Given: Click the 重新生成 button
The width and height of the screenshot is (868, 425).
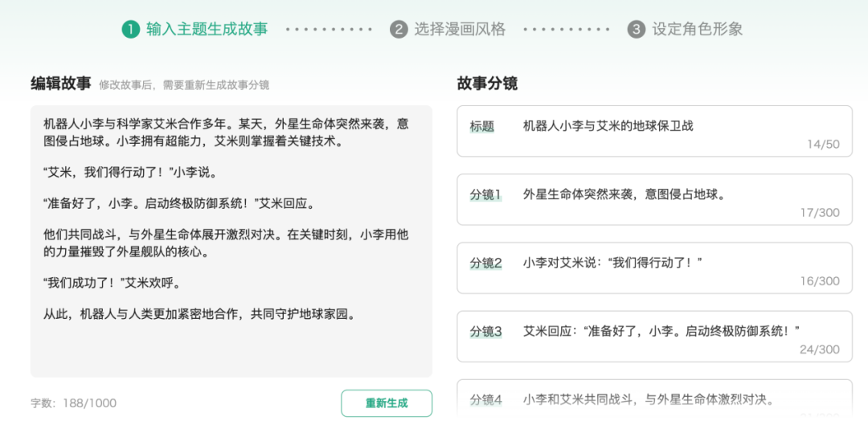Looking at the screenshot, I should [387, 403].
